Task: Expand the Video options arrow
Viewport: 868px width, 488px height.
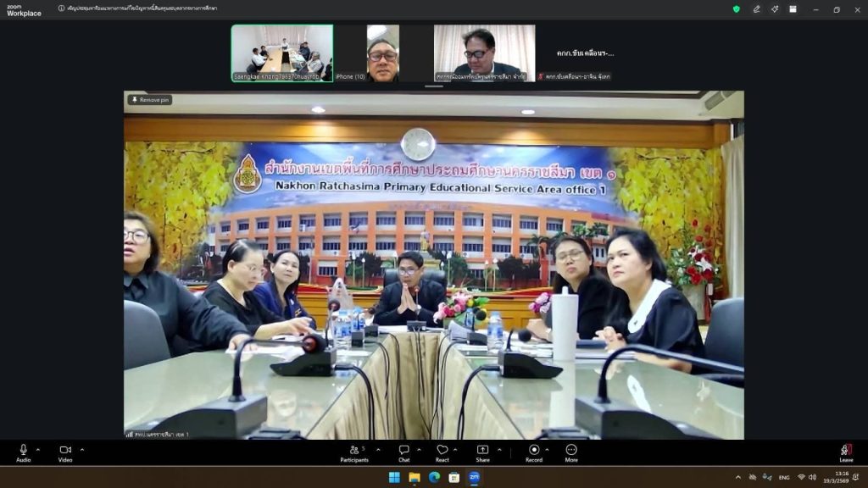Action: [x=82, y=450]
